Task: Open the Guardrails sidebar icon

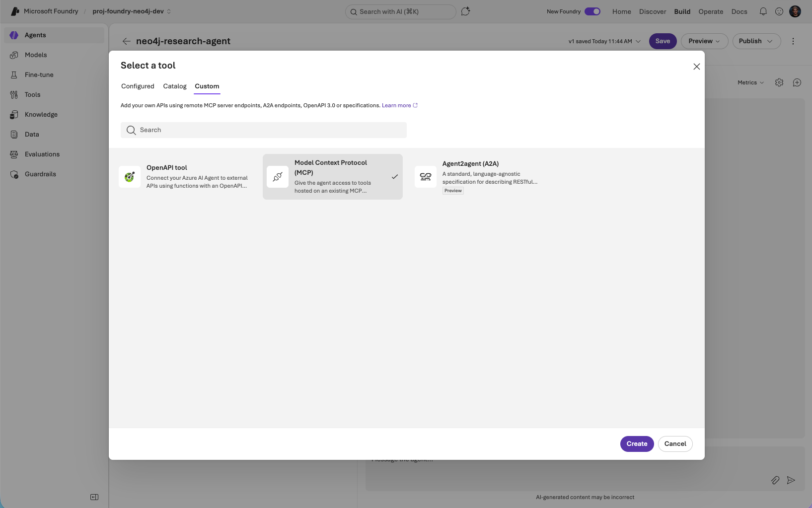Action: [x=14, y=174]
